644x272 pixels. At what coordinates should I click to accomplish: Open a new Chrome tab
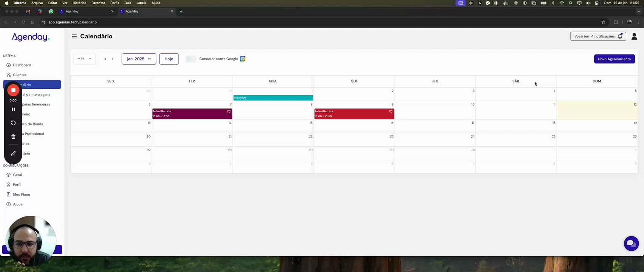pyautogui.click(x=181, y=11)
